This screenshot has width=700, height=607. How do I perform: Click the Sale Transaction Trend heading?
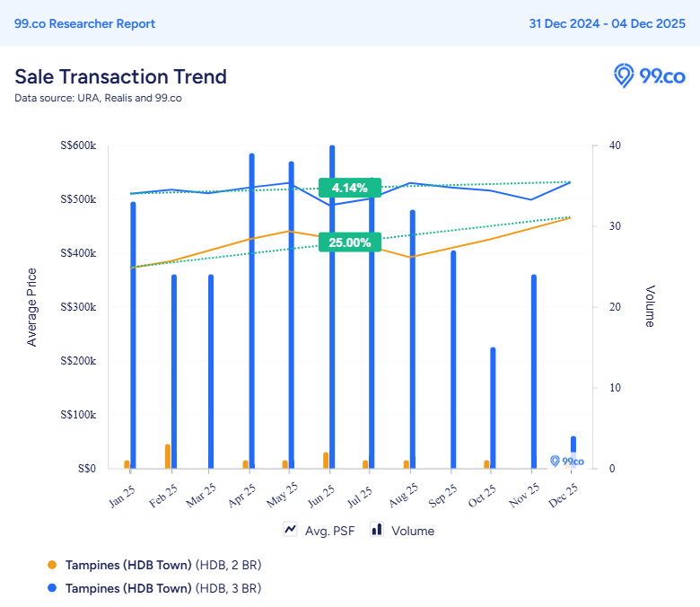point(120,76)
